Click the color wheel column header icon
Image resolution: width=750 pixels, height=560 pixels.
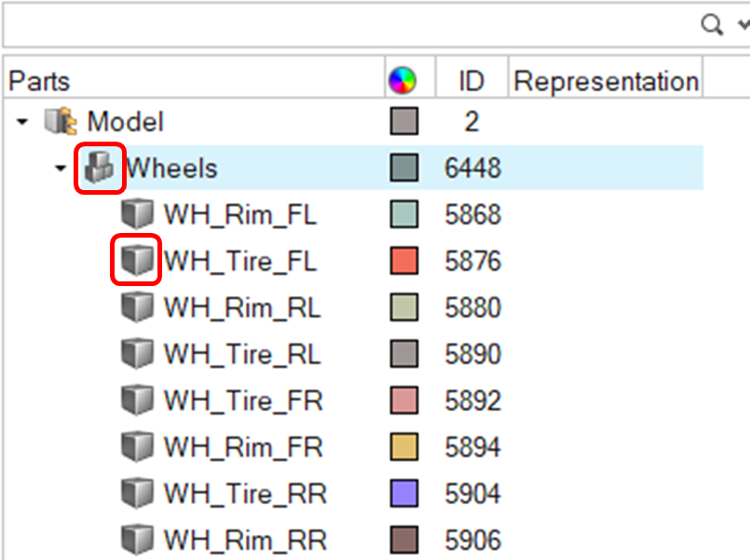[x=402, y=80]
